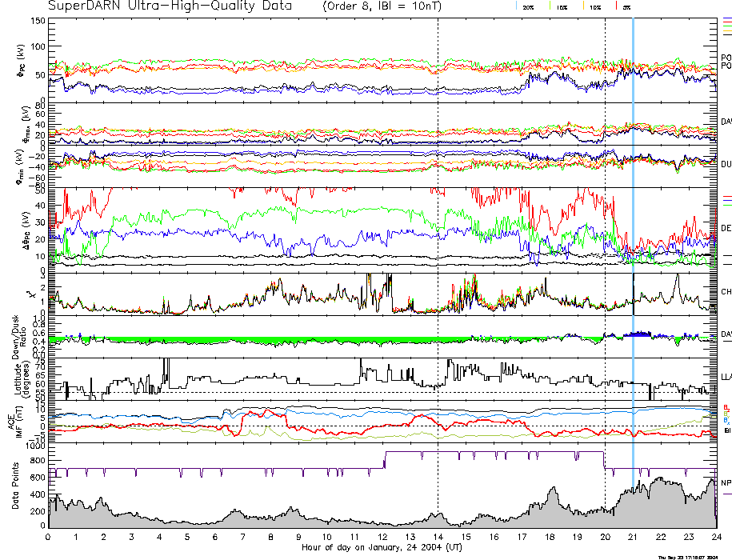Click the '400' tick on the Data Points axis
The image size is (732, 560).
(x=38, y=494)
